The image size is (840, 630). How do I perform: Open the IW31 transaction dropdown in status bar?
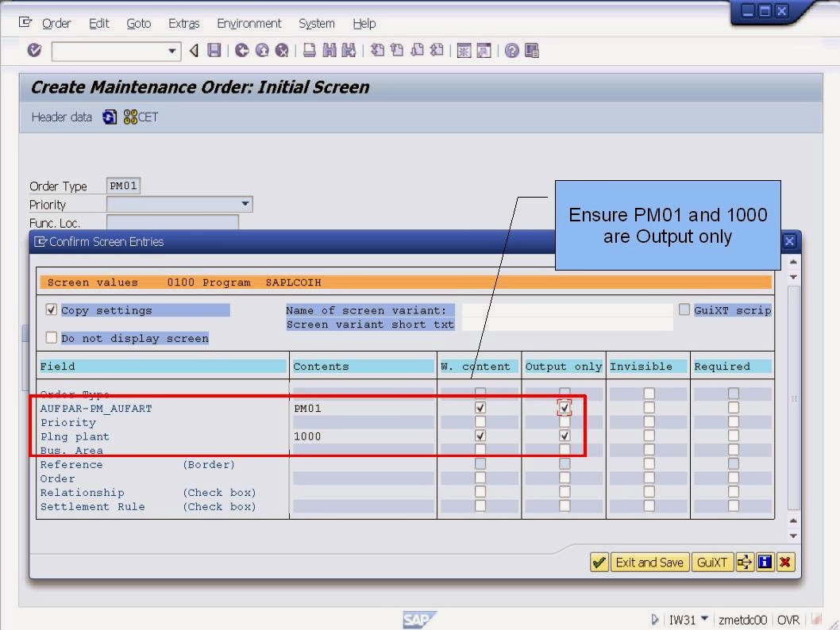click(x=705, y=620)
